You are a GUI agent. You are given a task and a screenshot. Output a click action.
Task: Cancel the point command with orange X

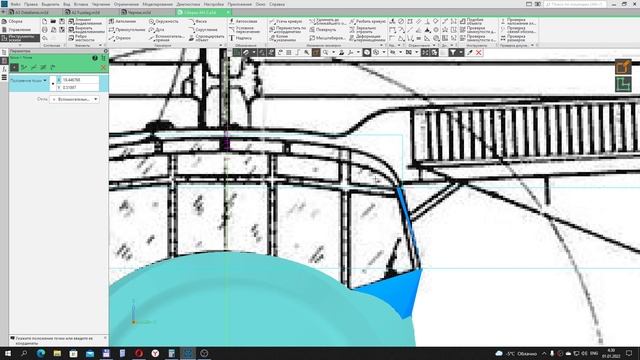pyautogui.click(x=103, y=67)
